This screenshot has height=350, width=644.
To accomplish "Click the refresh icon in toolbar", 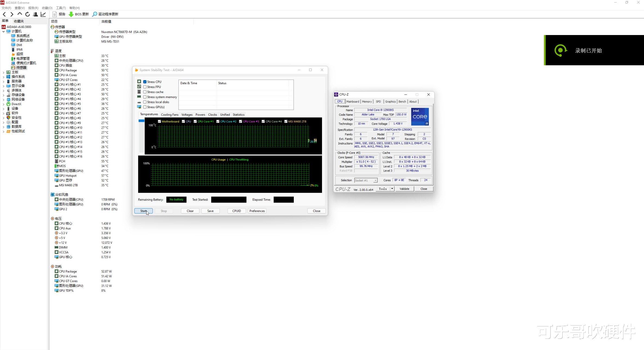I will (x=27, y=14).
